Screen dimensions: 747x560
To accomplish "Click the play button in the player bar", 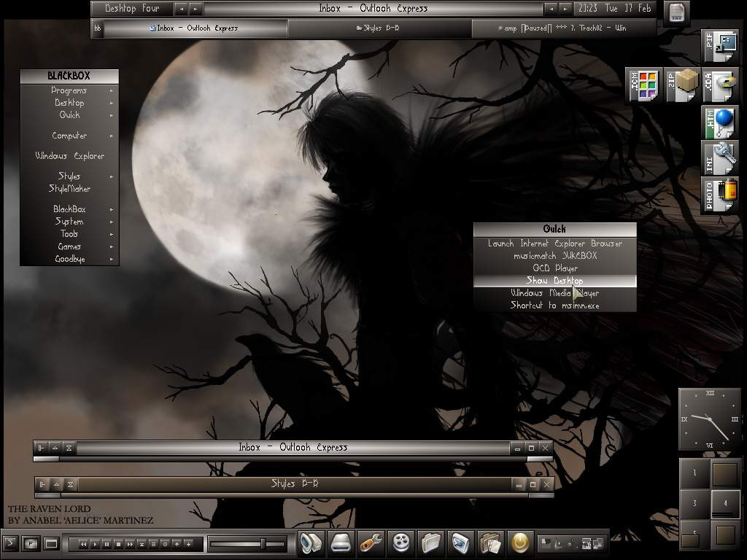I will tap(95, 544).
